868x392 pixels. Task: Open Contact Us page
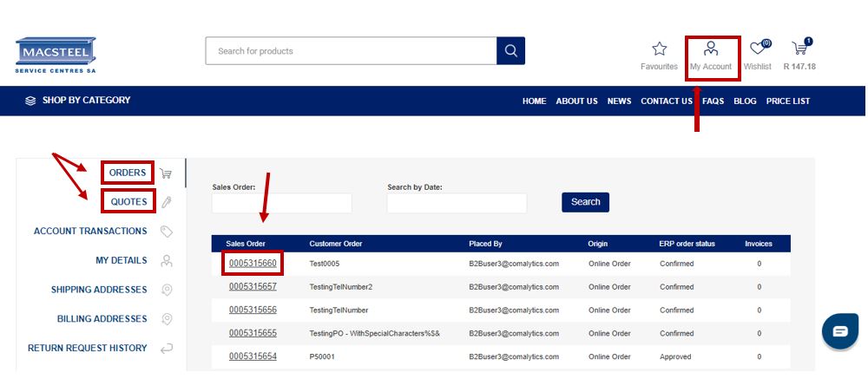(666, 101)
